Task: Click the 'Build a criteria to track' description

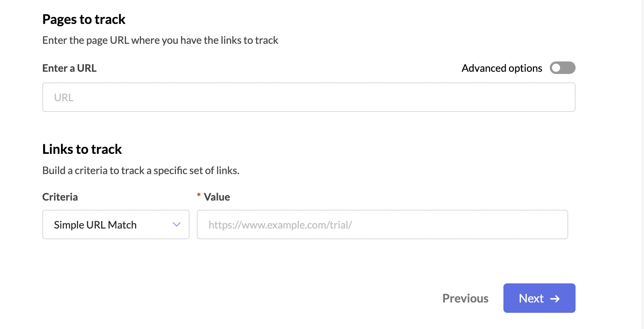Action: point(141,170)
